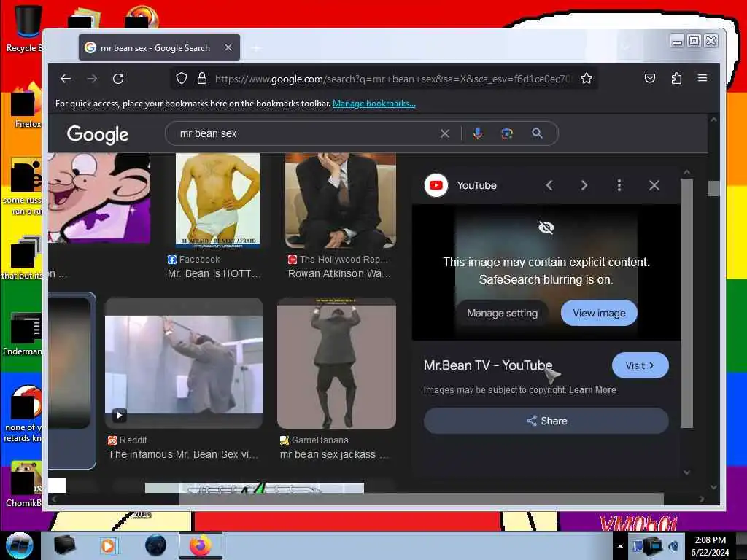Click the taskbar volume icon
Screen dimensions: 747x560
tap(673, 545)
